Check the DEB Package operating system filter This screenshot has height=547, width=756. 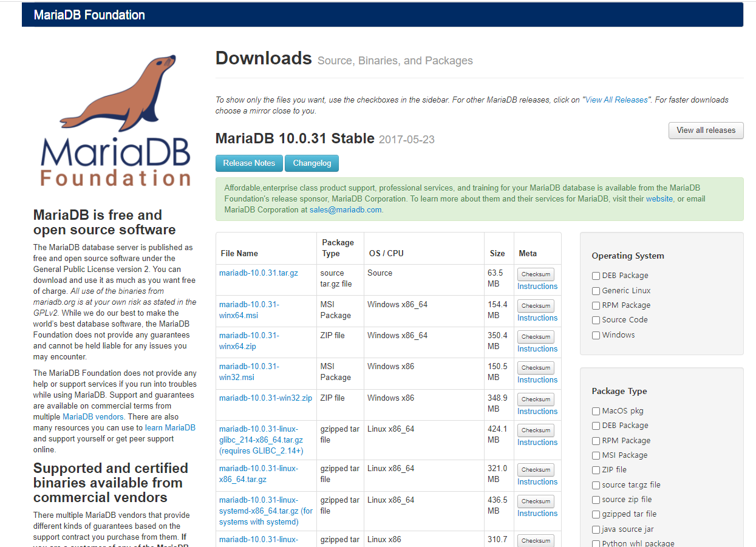click(596, 276)
